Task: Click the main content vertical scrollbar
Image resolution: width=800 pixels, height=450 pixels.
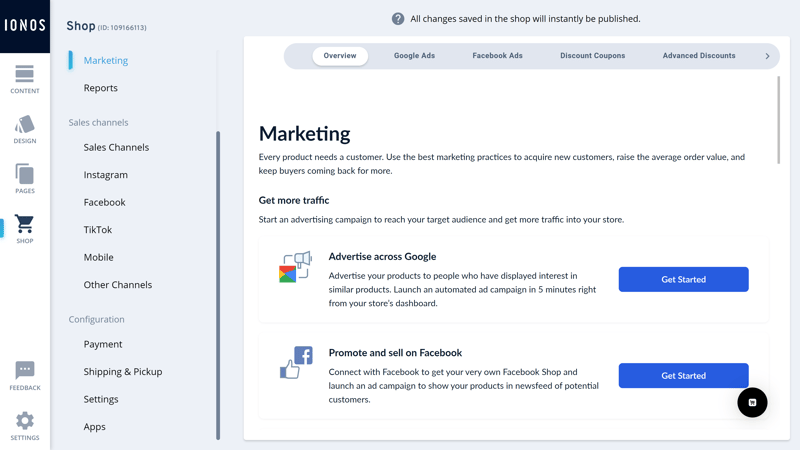Action: click(779, 120)
